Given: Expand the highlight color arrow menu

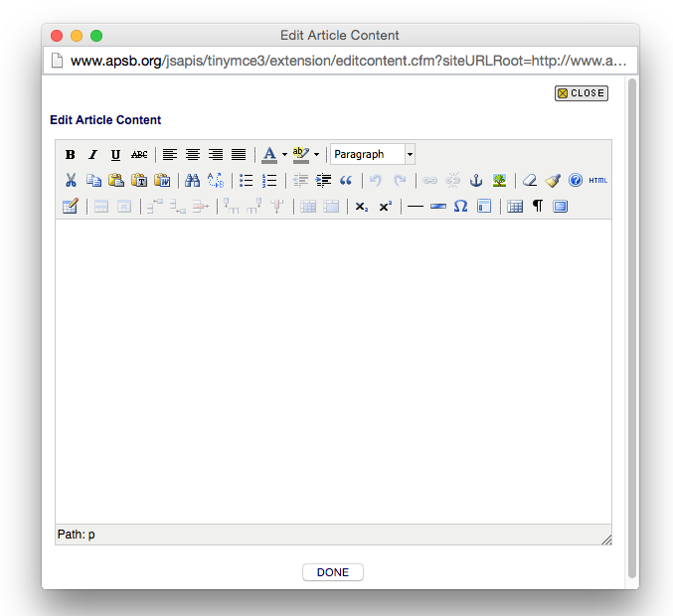Looking at the screenshot, I should (x=316, y=155).
